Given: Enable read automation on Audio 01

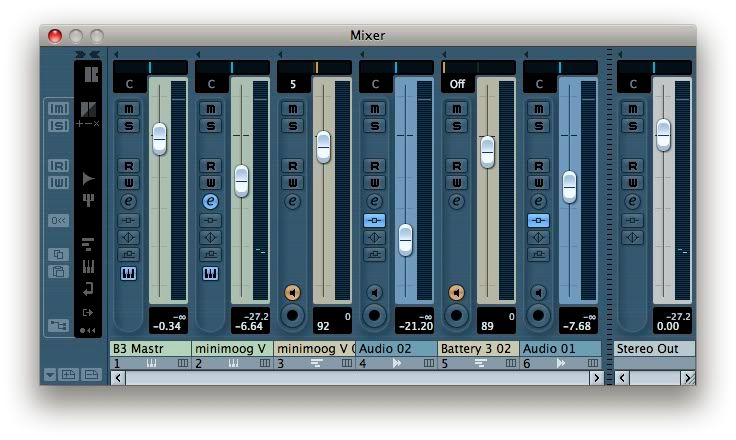Looking at the screenshot, I should (538, 166).
